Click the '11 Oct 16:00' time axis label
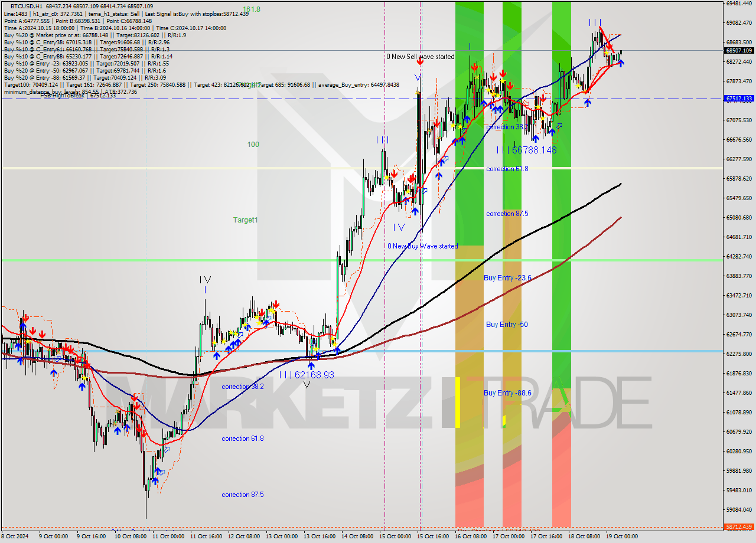Image resolution: width=756 pixels, height=543 pixels. coord(205,536)
